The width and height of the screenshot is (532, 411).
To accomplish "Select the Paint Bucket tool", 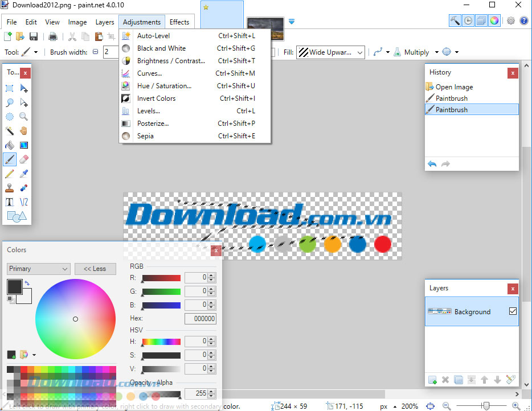I will (10, 145).
